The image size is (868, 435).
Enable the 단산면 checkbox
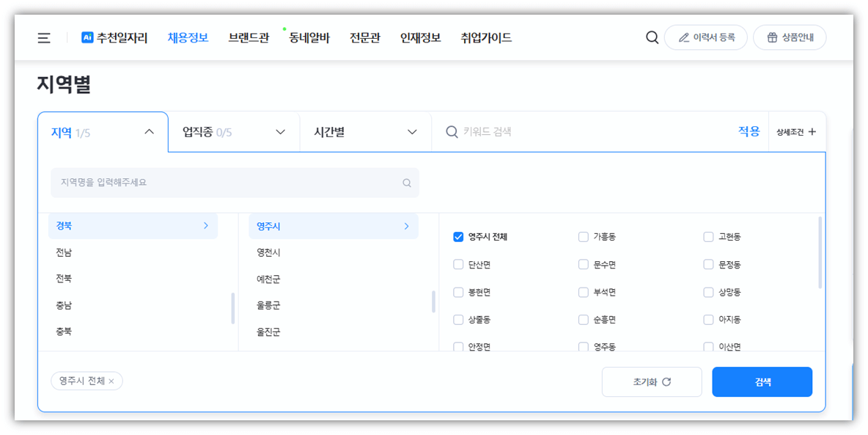[x=458, y=264]
